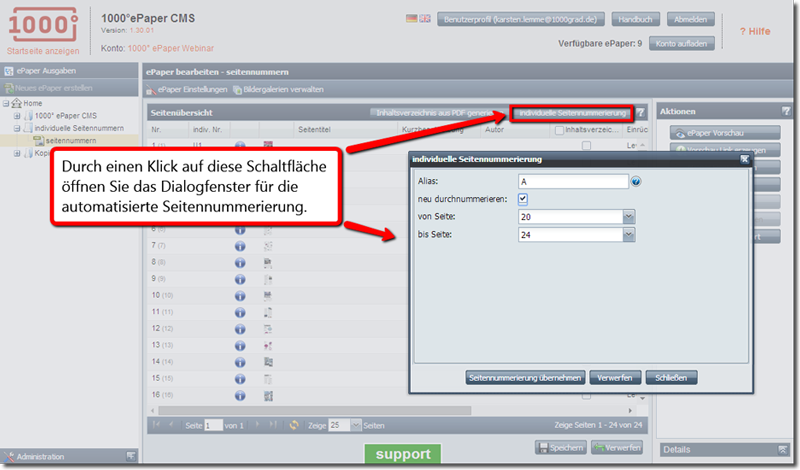The height and width of the screenshot is (470, 800).
Task: Click the Seite page number field
Action: (x=213, y=426)
